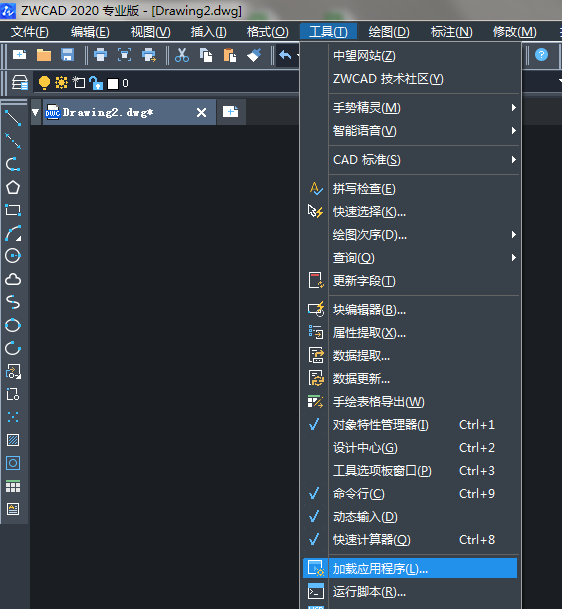562x609 pixels.
Task: Choose the Revision Cloud tool
Action: coord(13,279)
